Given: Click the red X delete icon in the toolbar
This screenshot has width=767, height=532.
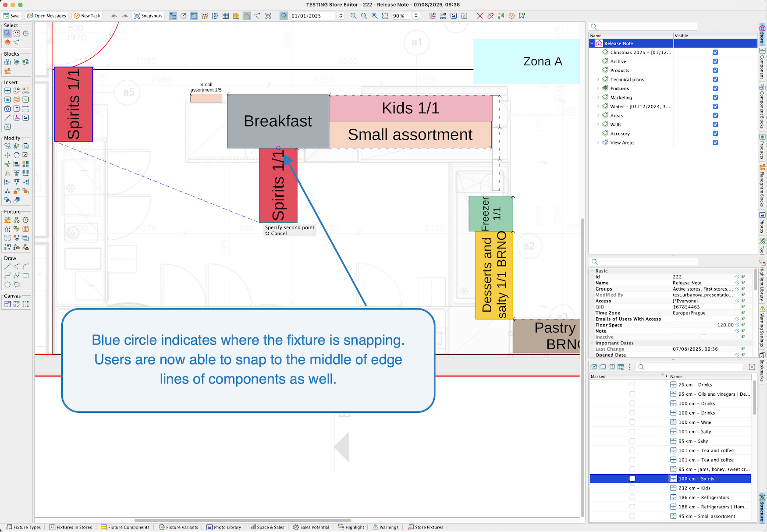Looking at the screenshot, I should pos(480,16).
